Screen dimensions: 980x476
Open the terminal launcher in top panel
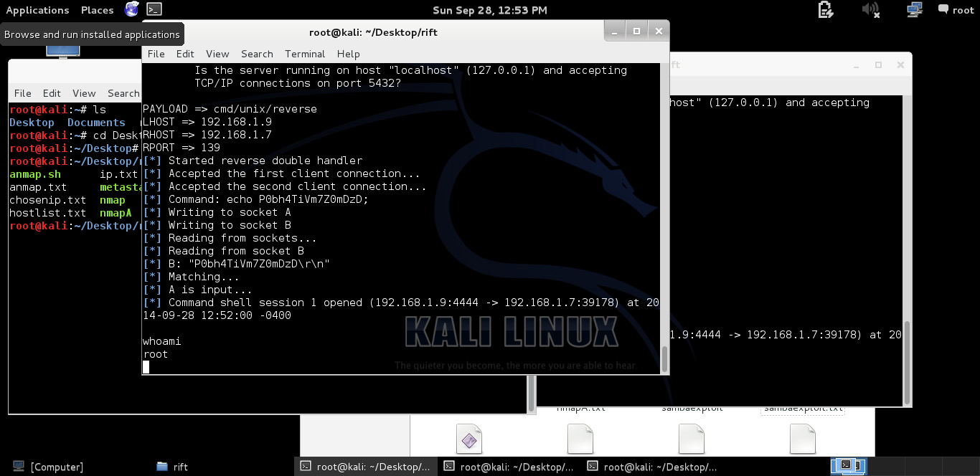[154, 9]
